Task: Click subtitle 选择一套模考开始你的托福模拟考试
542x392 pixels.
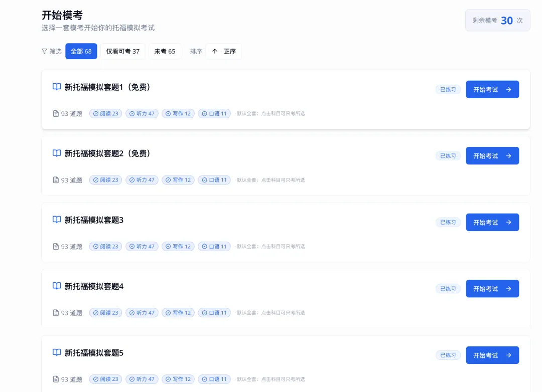Action: [x=98, y=28]
